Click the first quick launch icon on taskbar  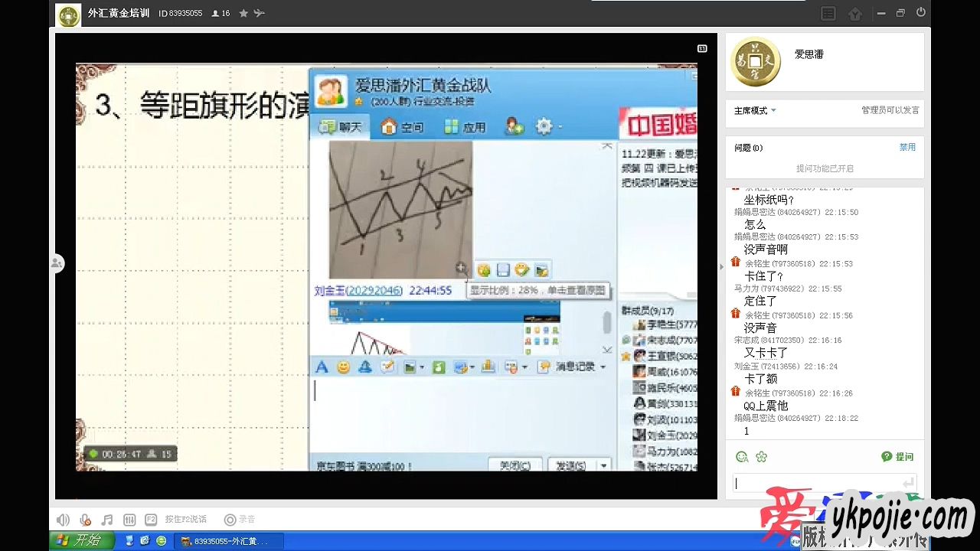(129, 540)
